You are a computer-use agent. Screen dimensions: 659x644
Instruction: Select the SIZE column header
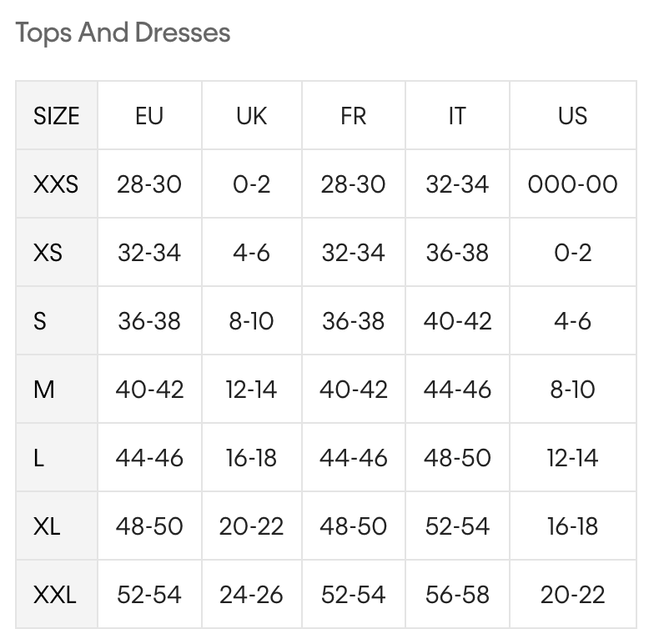[56, 116]
